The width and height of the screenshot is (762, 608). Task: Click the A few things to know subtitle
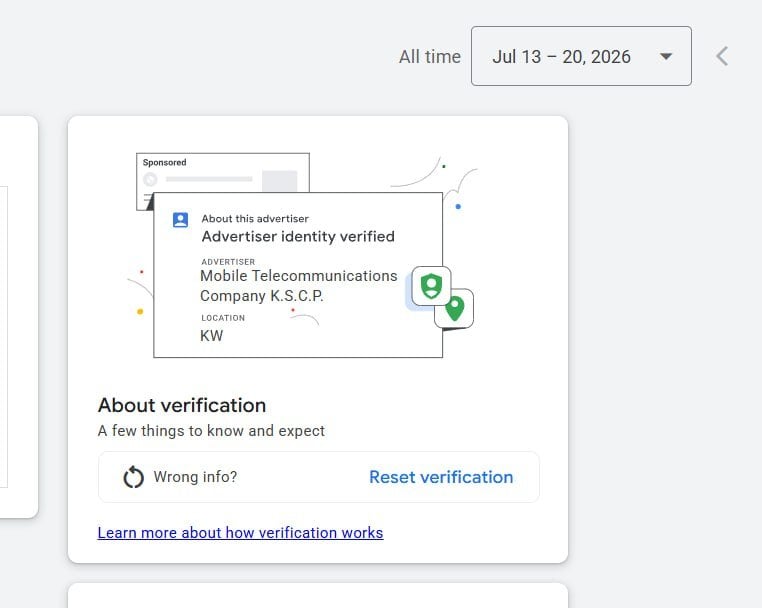coord(211,431)
